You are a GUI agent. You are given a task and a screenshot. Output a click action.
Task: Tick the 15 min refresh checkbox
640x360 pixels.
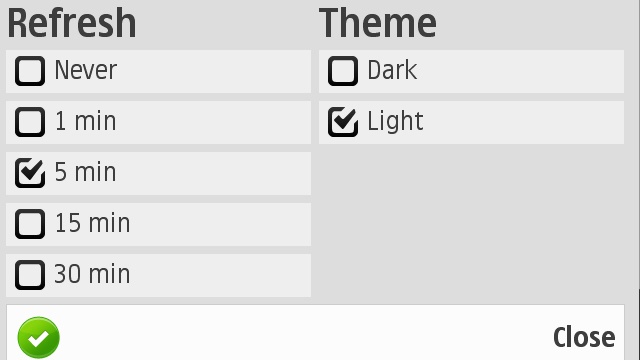point(30,224)
